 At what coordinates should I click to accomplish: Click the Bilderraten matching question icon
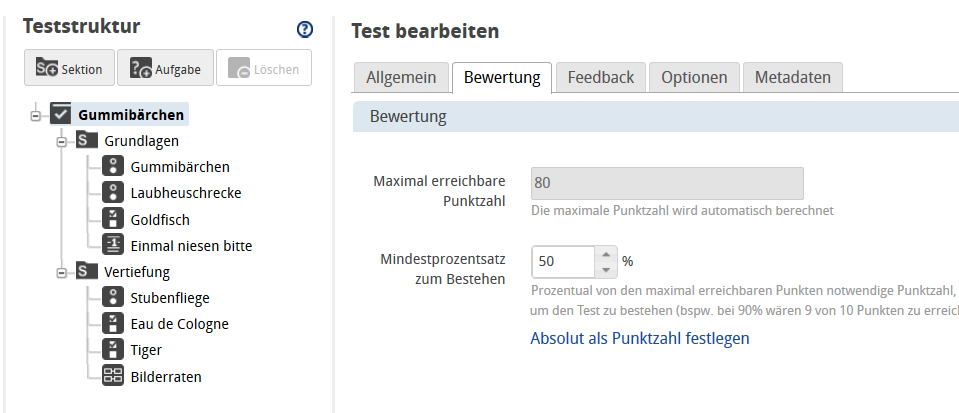tap(112, 376)
